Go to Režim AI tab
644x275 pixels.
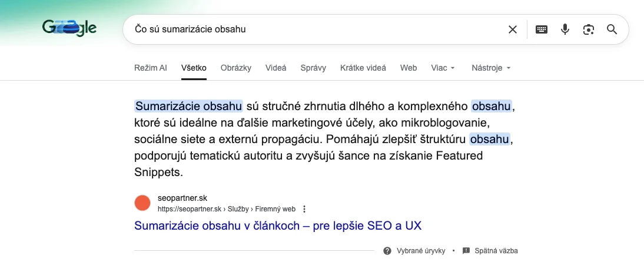tap(151, 68)
